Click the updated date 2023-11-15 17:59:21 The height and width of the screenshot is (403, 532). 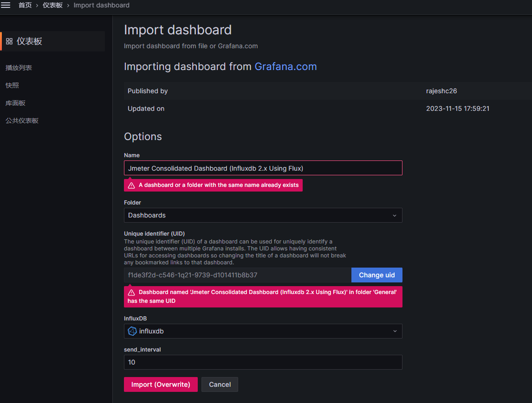tap(458, 109)
